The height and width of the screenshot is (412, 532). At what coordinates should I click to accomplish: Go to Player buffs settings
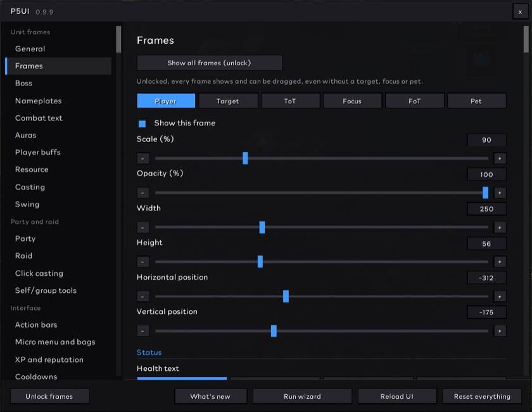(x=58, y=152)
